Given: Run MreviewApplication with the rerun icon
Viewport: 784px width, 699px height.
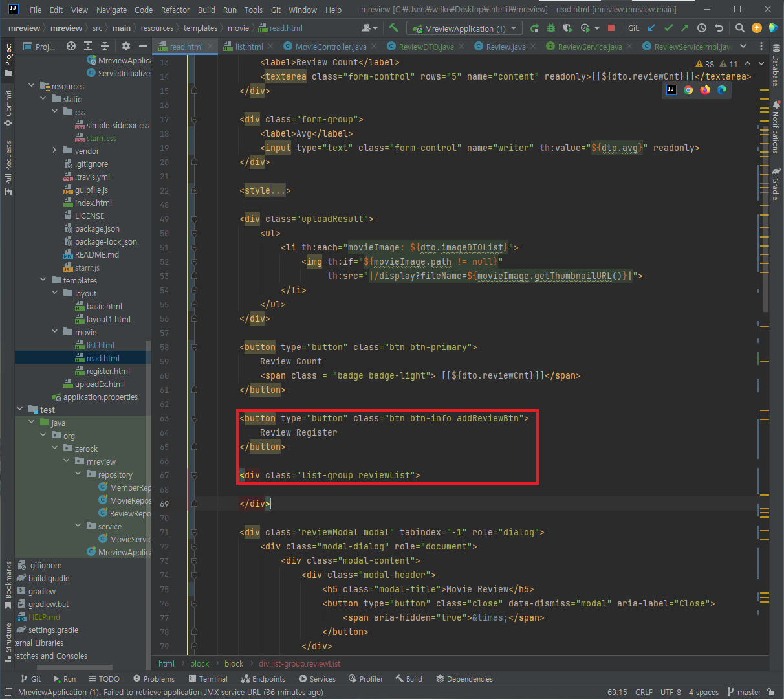Looking at the screenshot, I should click(x=534, y=28).
